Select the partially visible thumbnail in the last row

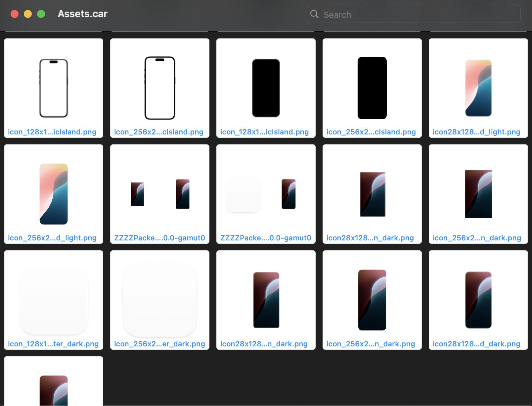tap(54, 381)
